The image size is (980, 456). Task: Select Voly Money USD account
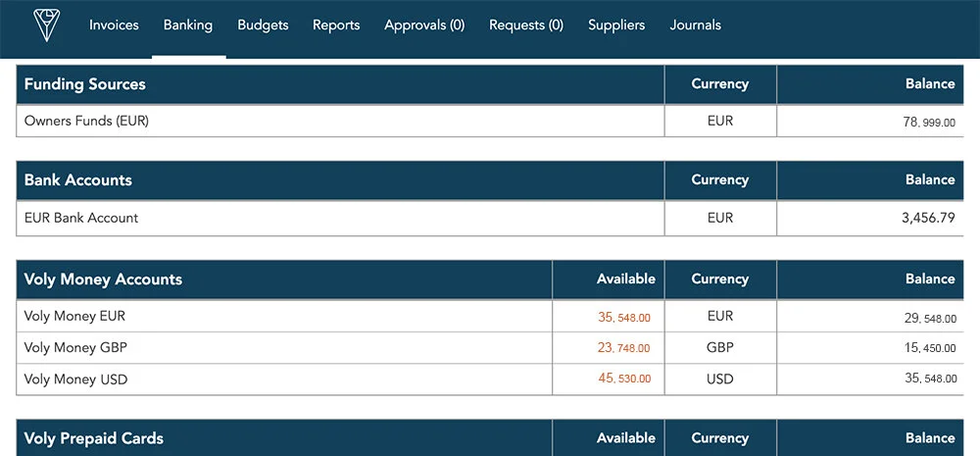coord(75,380)
